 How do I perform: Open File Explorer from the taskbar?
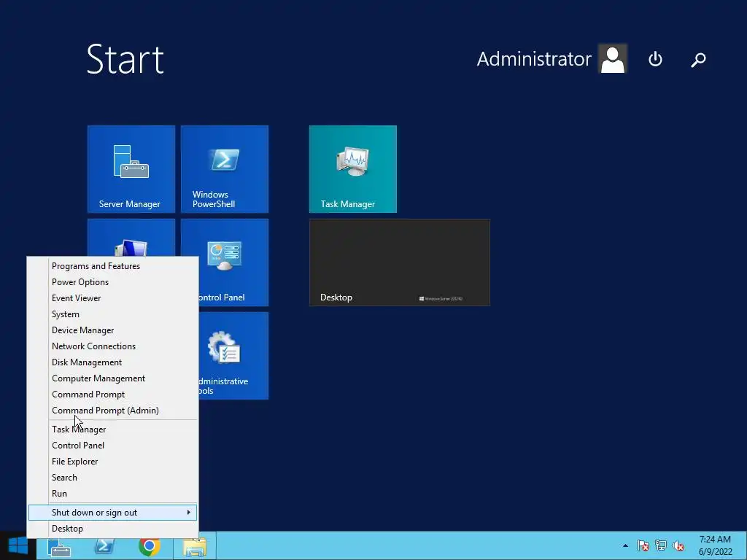pos(195,546)
